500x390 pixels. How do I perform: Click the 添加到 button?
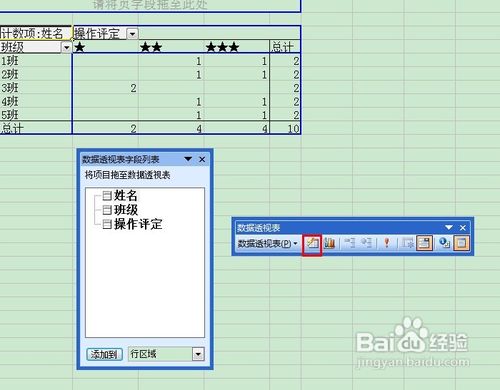[105, 354]
